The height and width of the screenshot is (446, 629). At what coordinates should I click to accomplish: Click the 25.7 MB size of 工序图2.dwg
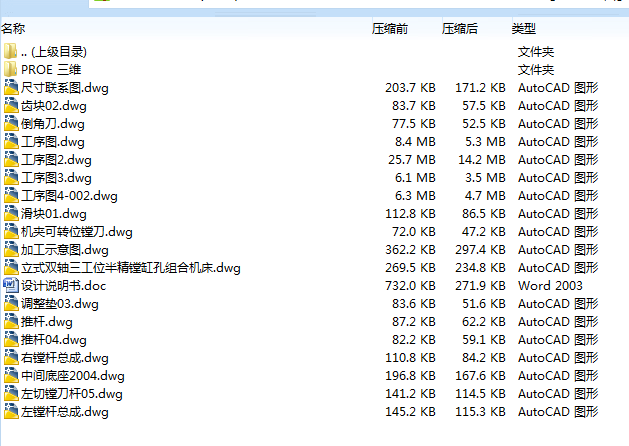coord(412,160)
